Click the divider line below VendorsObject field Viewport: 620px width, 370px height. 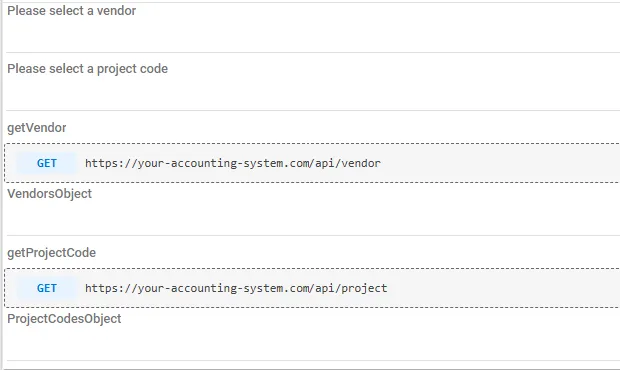pos(313,236)
